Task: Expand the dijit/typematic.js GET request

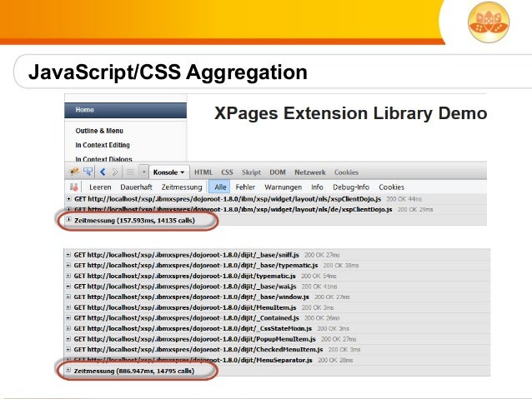Action: 68,276
